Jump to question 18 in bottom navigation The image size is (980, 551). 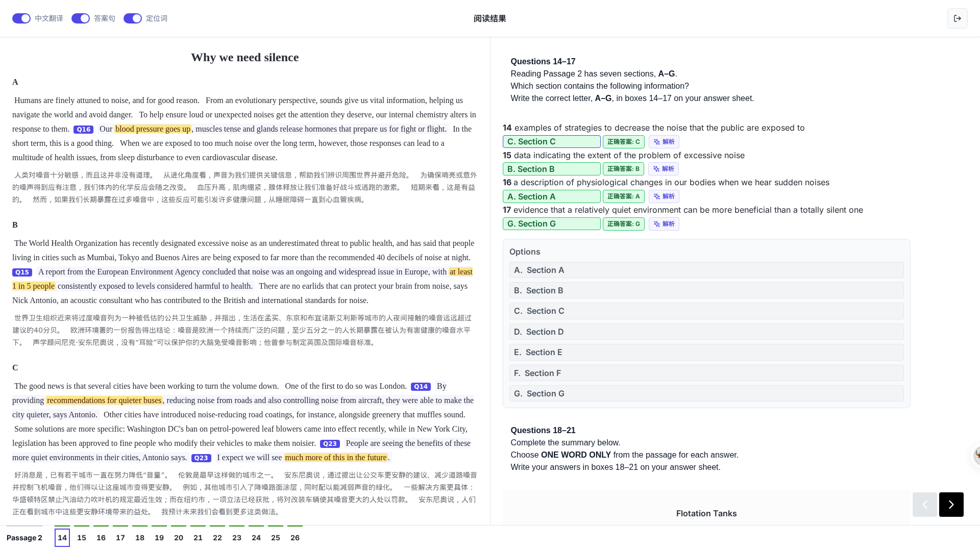pyautogui.click(x=140, y=538)
